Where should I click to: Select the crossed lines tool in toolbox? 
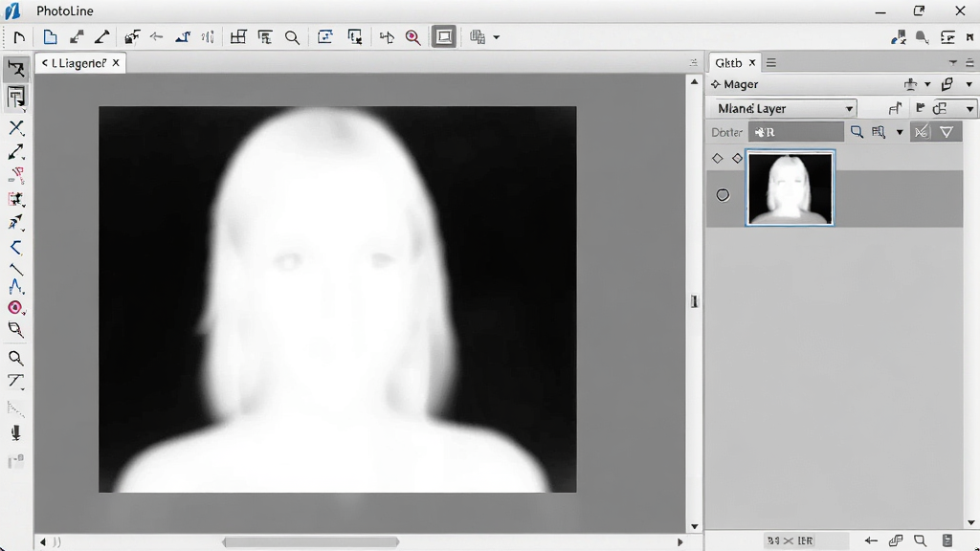(16, 128)
